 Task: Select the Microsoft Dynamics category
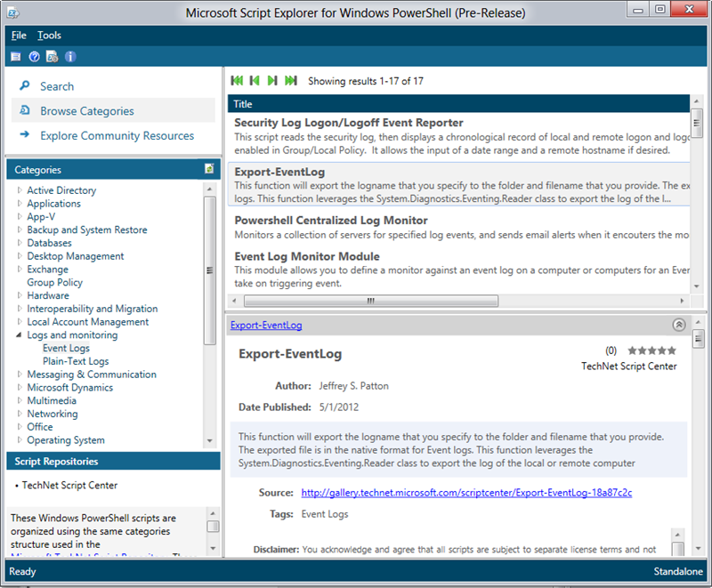click(x=70, y=388)
